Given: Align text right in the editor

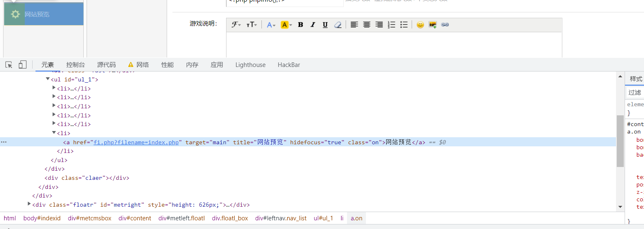Looking at the screenshot, I should click(379, 25).
